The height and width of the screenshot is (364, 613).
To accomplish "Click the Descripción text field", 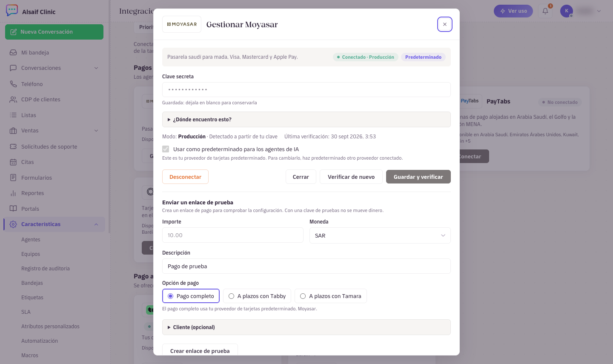I will 306,266.
